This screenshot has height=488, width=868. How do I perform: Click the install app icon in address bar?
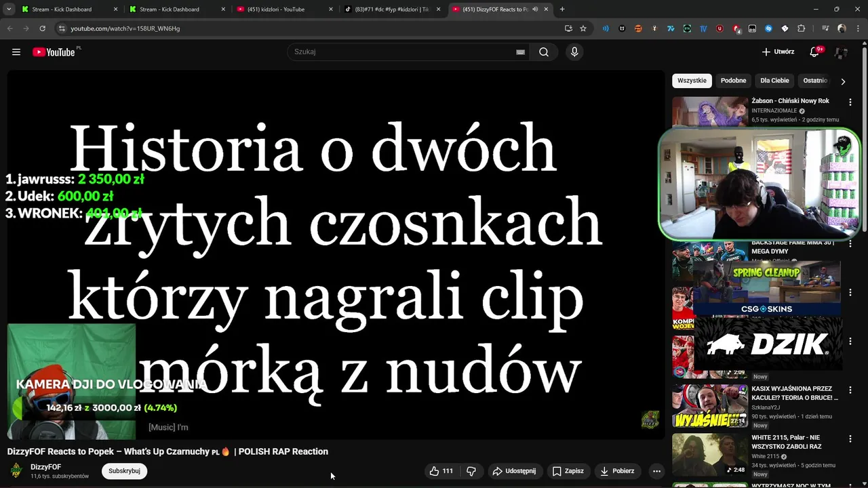568,28
